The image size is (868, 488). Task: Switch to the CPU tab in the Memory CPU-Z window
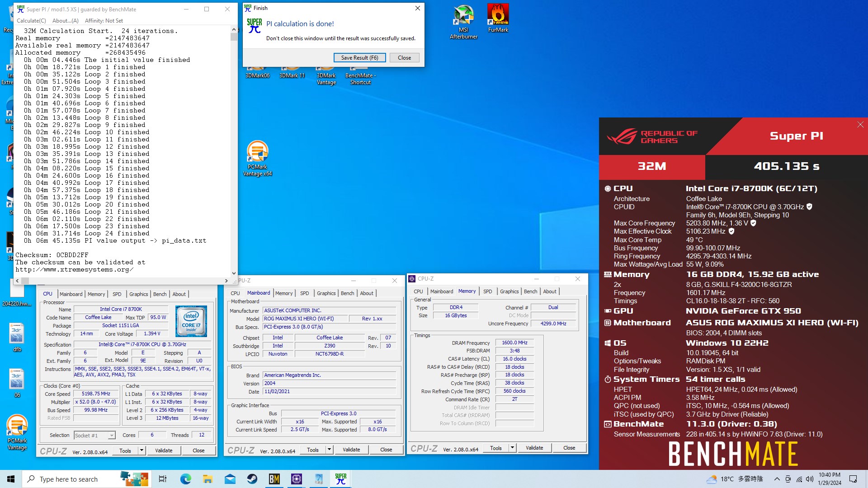coord(418,291)
